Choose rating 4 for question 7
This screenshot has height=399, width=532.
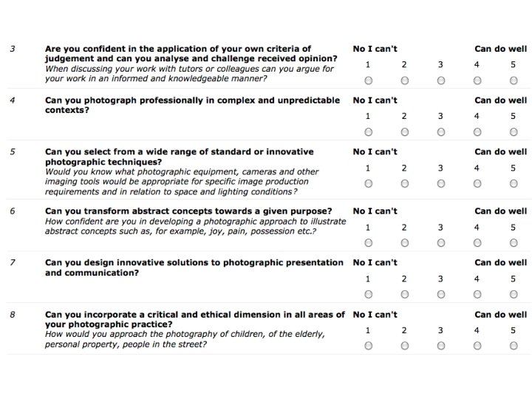[477, 294]
